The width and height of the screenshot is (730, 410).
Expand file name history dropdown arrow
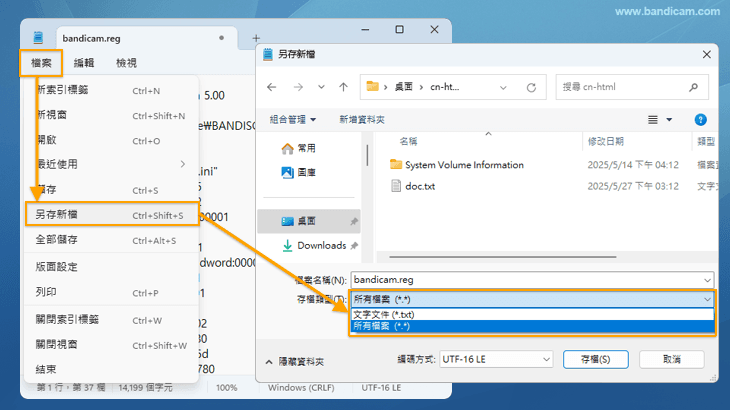click(707, 280)
